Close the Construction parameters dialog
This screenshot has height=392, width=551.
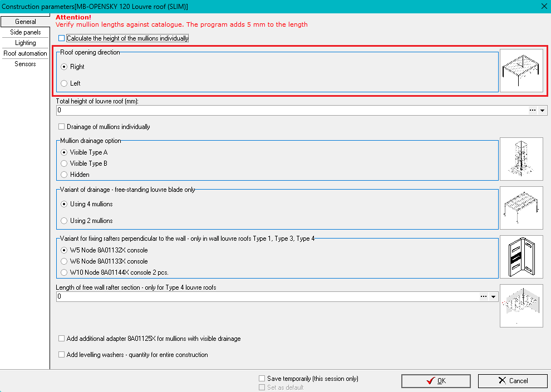pos(544,6)
